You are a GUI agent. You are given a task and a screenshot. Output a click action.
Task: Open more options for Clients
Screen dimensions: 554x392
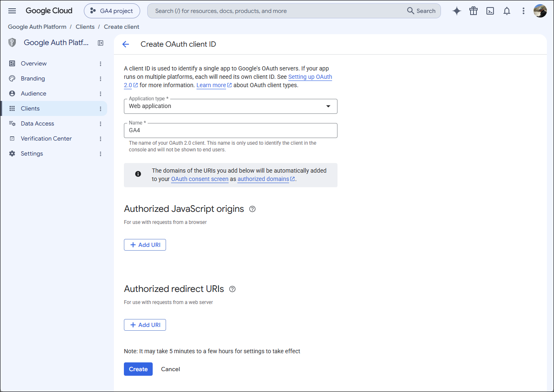(101, 109)
